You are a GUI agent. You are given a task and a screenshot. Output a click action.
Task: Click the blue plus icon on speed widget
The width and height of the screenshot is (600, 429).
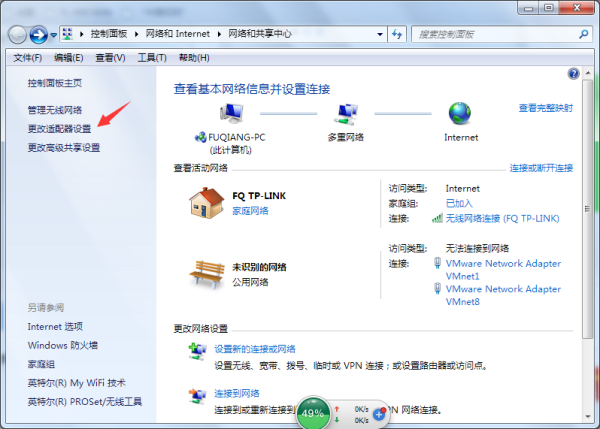(x=379, y=414)
